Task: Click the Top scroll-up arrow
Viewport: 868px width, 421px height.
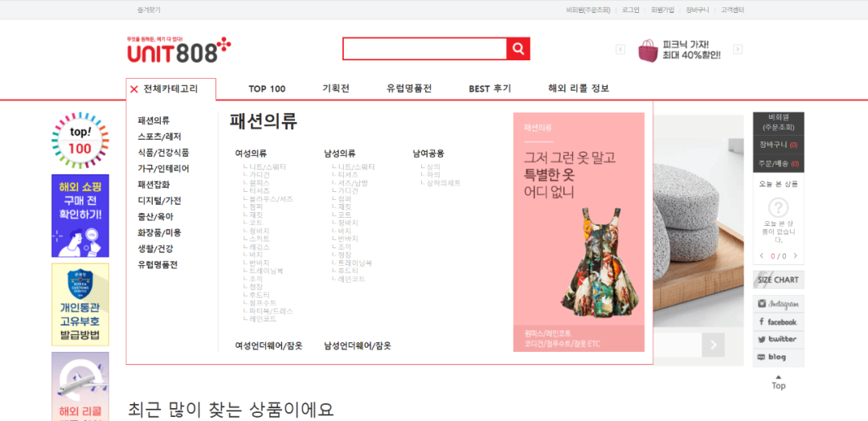Action: coord(778,381)
